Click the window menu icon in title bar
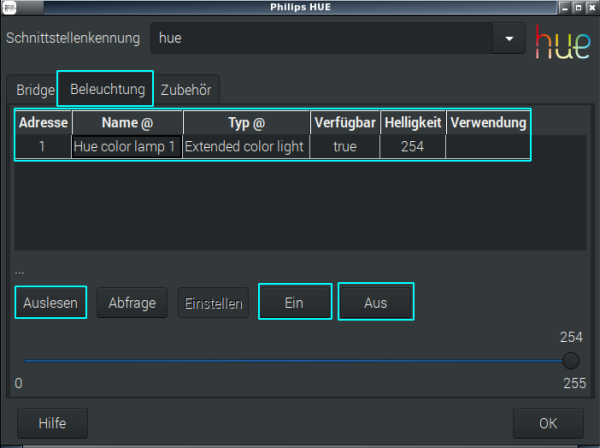Screen dimensions: 600x448 [9, 7]
